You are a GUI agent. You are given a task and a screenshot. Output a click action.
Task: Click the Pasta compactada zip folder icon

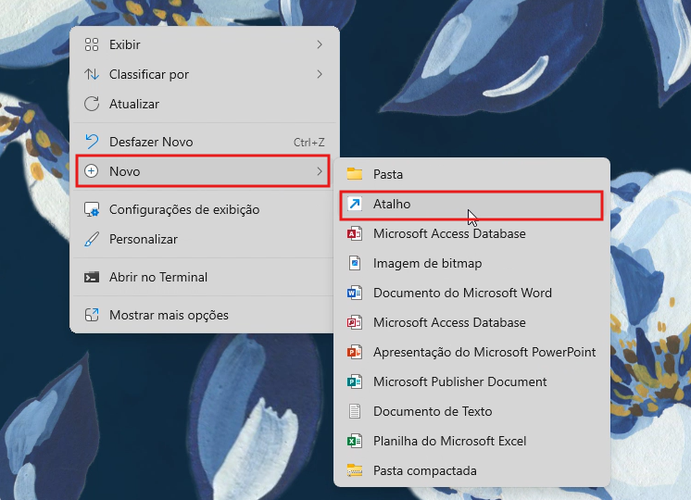[354, 470]
